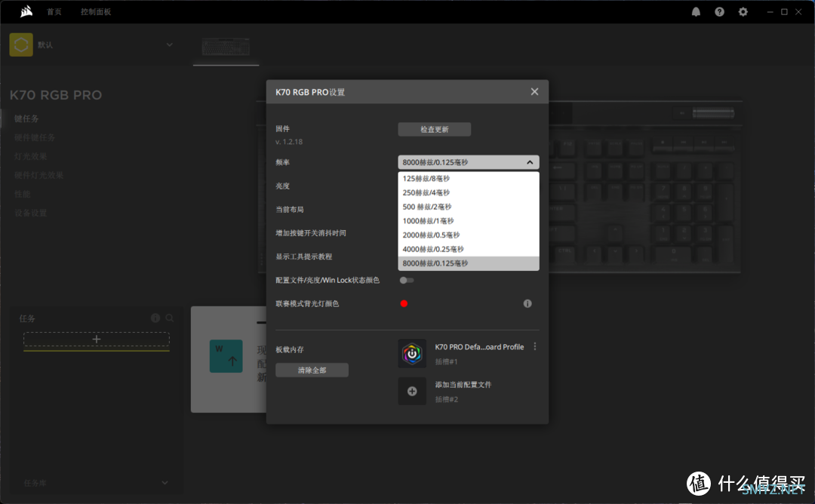Click the K70 PRO Defa...oard Profile entry
This screenshot has width=815, height=504.
click(479, 346)
